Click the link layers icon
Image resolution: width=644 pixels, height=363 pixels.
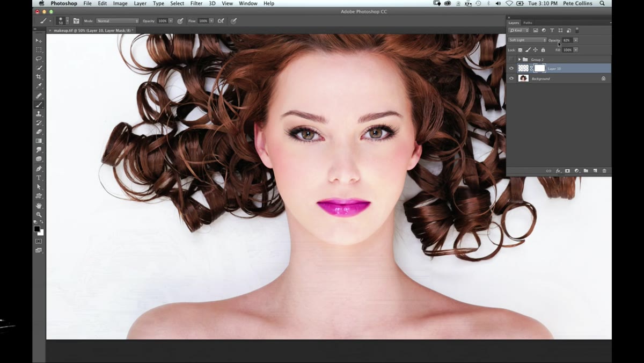click(x=548, y=171)
